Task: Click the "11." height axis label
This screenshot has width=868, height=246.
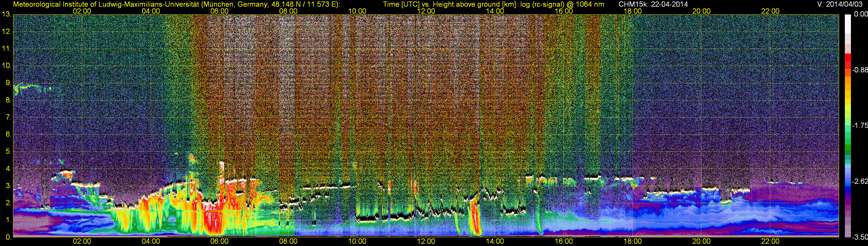Action: coord(6,49)
